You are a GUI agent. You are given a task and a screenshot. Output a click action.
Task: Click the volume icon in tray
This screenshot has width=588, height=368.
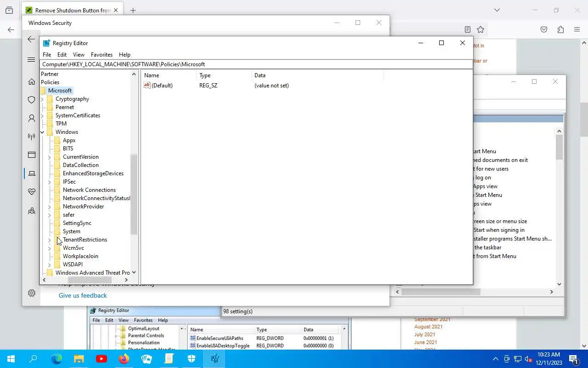pos(529,359)
